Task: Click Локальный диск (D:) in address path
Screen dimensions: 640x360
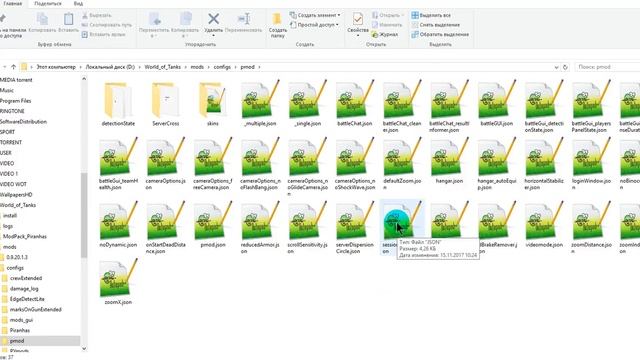Action: [110, 67]
